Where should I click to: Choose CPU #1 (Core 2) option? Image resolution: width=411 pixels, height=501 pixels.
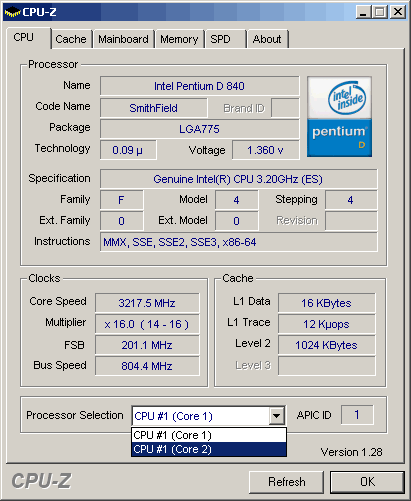click(x=209, y=449)
